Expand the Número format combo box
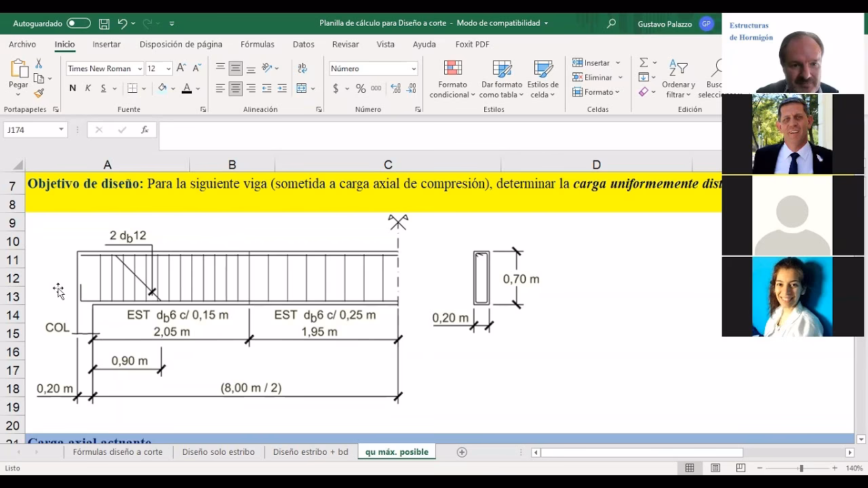868x488 pixels. (413, 69)
